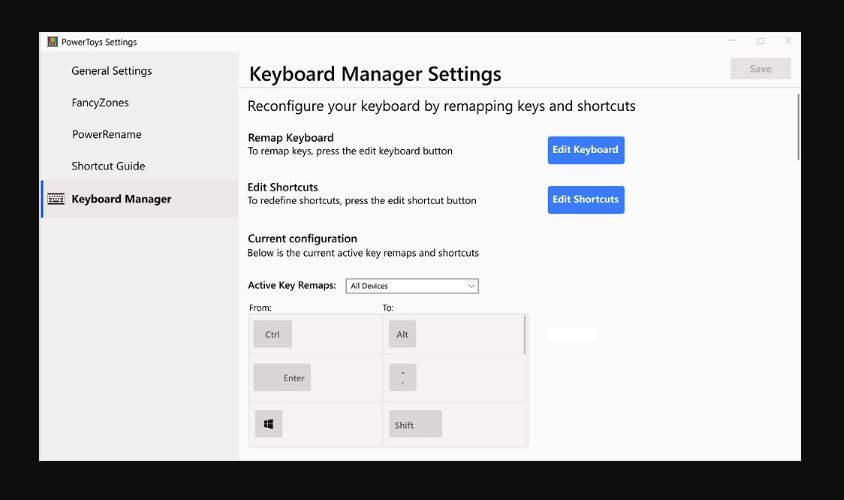Select FancyZones in the sidebar

[x=100, y=102]
